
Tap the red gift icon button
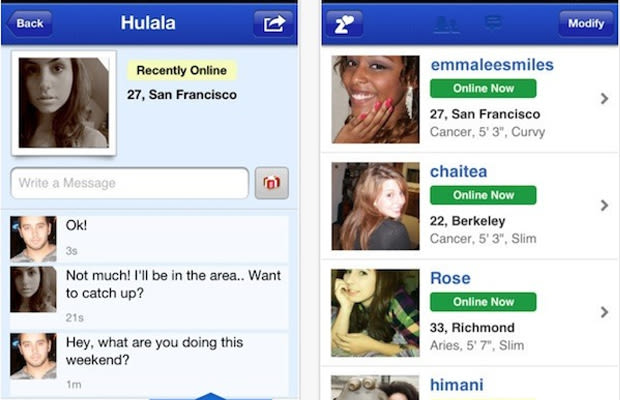(x=272, y=183)
